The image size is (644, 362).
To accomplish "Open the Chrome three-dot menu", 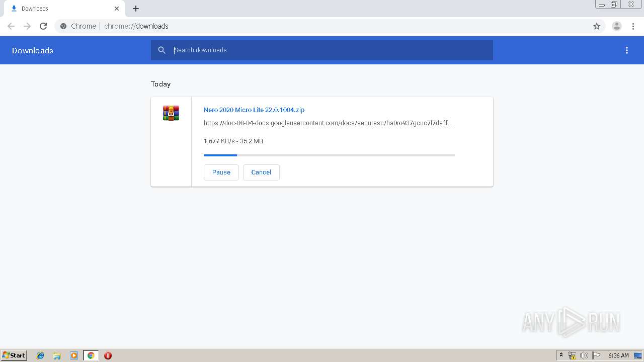I will coord(633,26).
